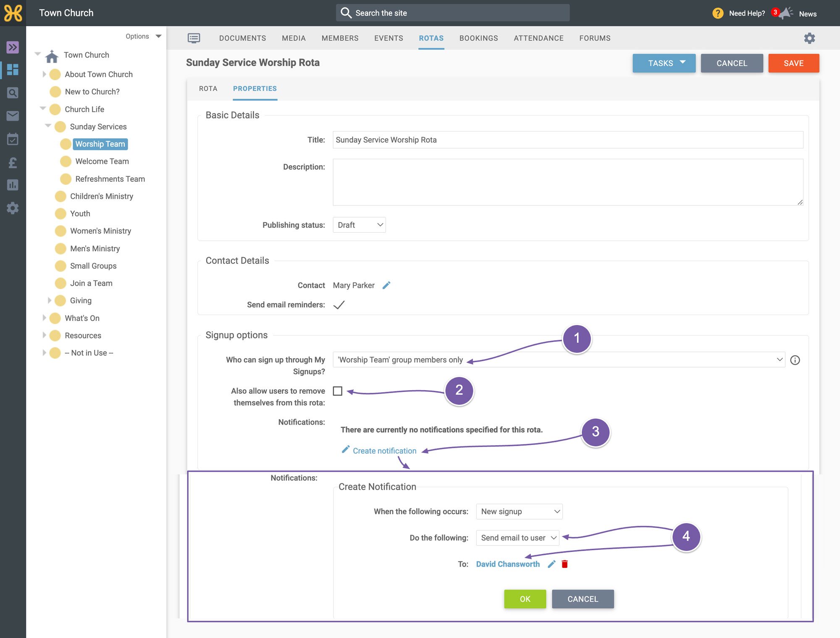
Task: Click the info icon beside signup dropdown
Action: click(x=795, y=360)
